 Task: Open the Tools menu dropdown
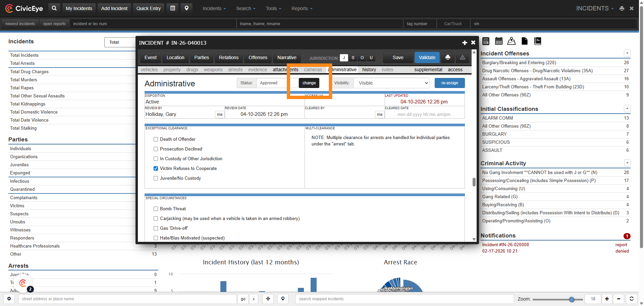click(x=273, y=8)
